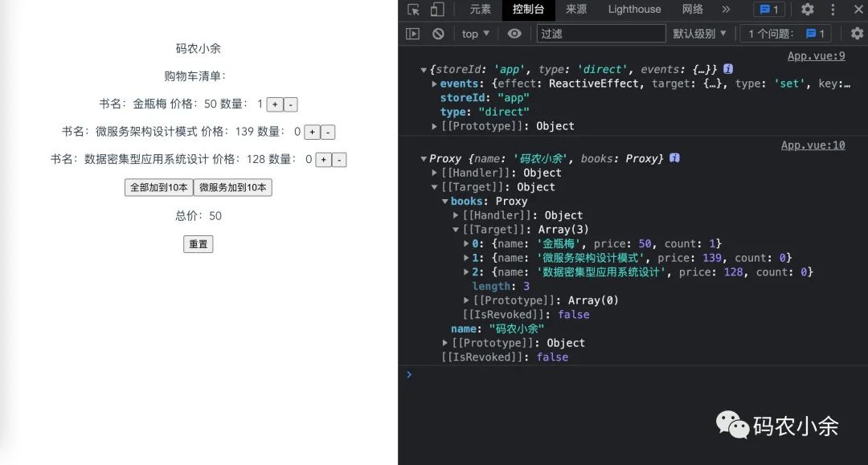Switch to the 网络 tab

pyautogui.click(x=693, y=10)
